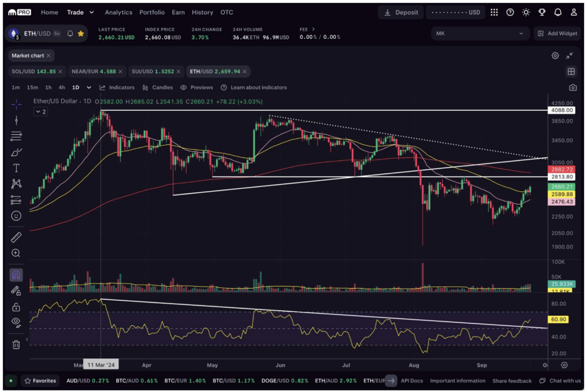Viewport: 587px width, 392px height.
Task: Close the Market chart widget tab
Action: (48, 56)
